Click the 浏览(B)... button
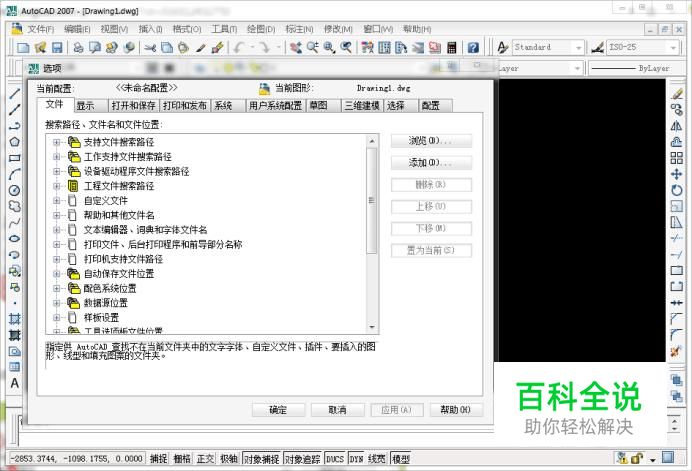This screenshot has height=471, width=692. coord(431,141)
